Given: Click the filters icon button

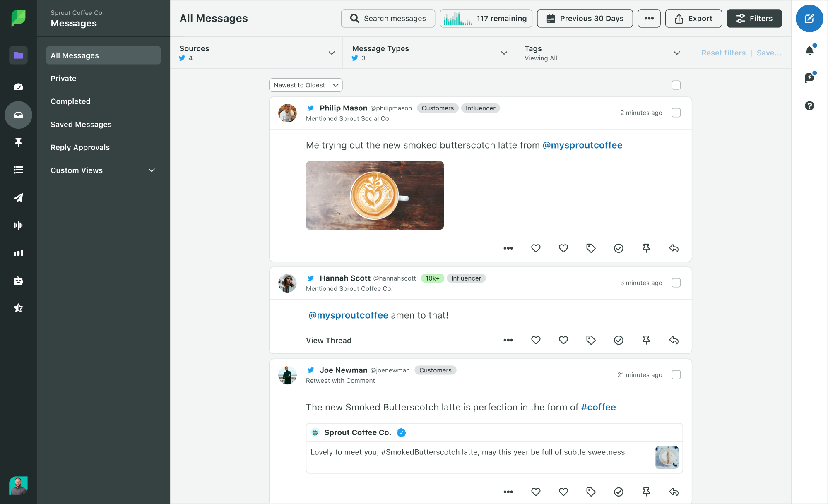Looking at the screenshot, I should 754,18.
